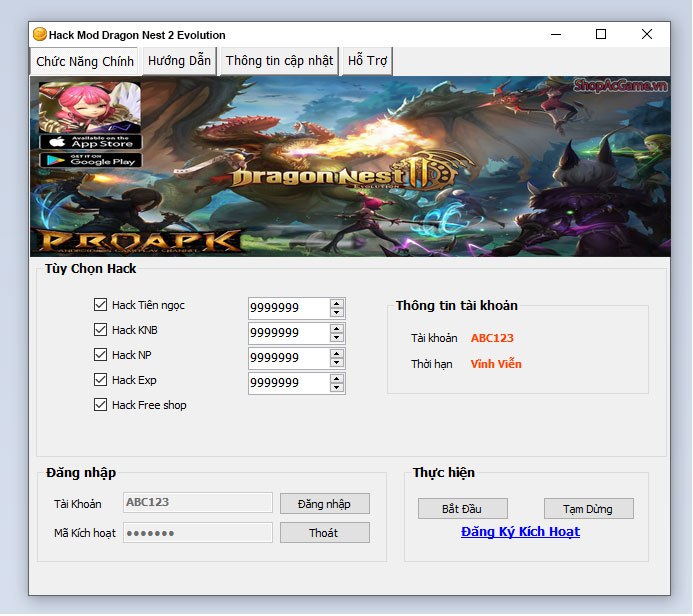693x616 pixels.
Task: Click the Google Play badge in banner
Action: point(91,160)
